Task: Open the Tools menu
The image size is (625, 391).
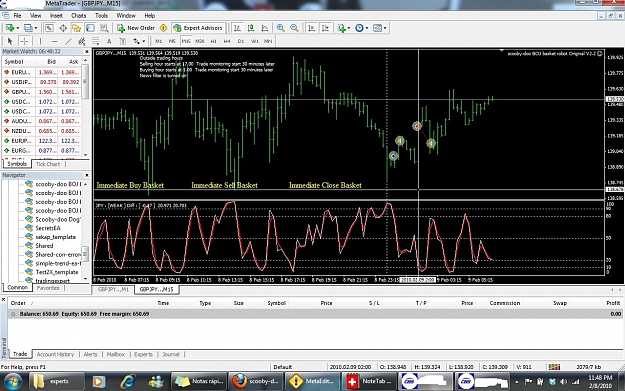Action: point(101,16)
